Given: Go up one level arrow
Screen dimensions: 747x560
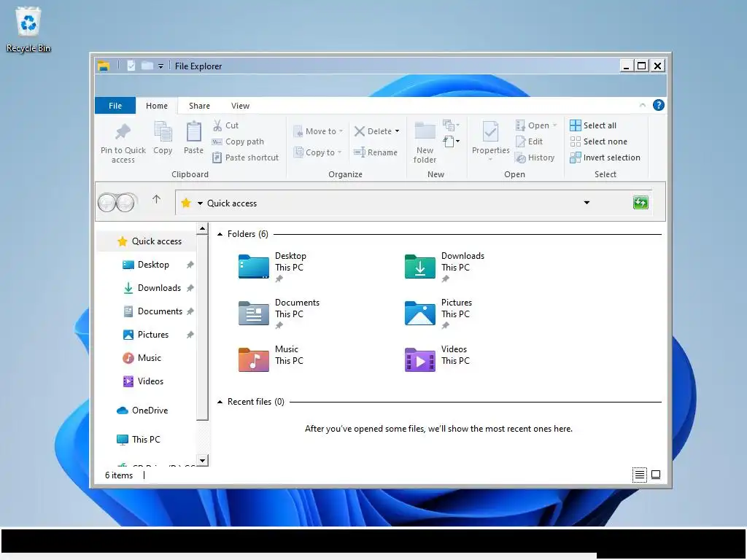Looking at the screenshot, I should [156, 199].
